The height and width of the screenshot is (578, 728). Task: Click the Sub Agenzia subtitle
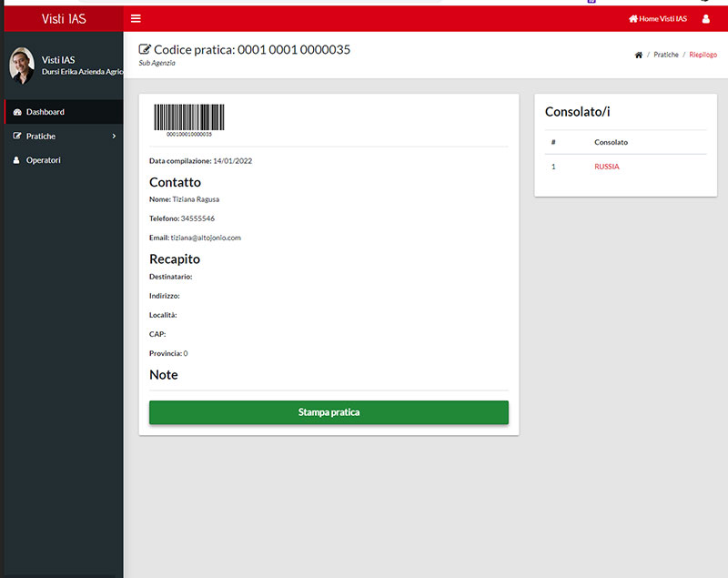(157, 63)
